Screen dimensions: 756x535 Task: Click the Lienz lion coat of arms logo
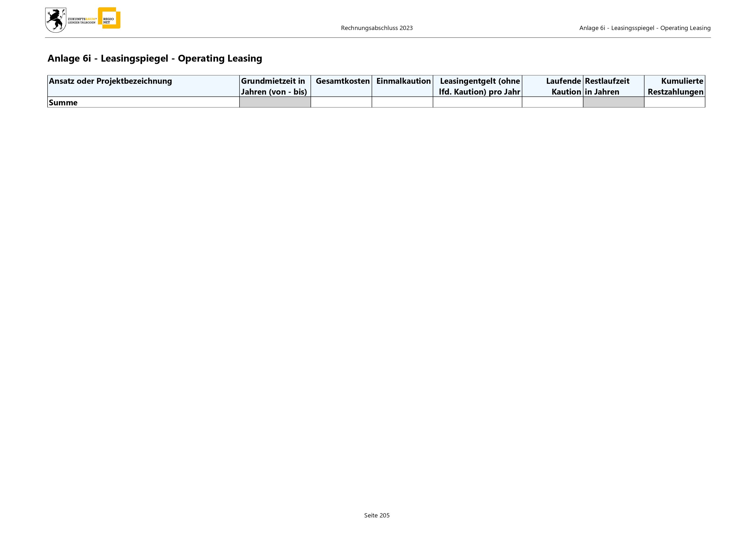click(x=55, y=20)
